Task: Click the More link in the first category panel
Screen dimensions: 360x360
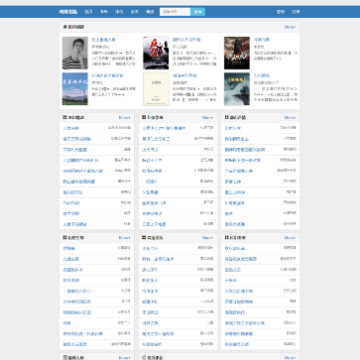Action: [124, 117]
